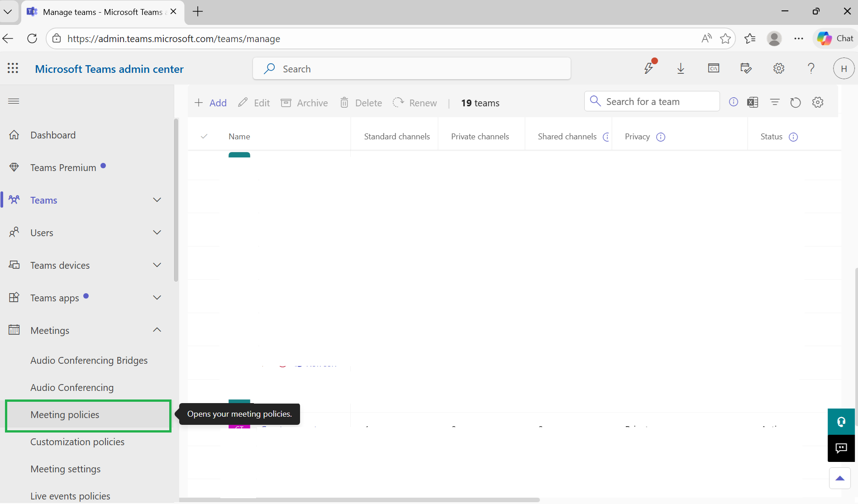Screen dimensions: 858x504
Task: Click the Teams Premium diamond icon
Action: click(x=14, y=167)
